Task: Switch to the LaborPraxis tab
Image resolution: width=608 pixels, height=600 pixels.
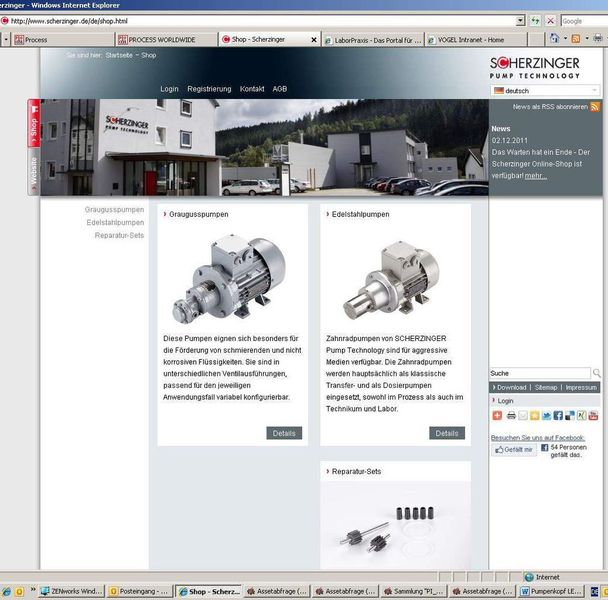Action: (x=373, y=40)
